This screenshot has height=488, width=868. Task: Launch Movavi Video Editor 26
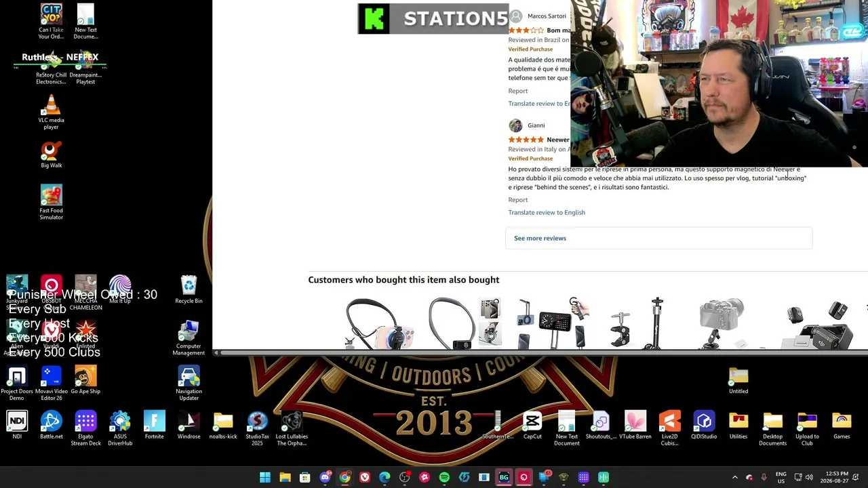(x=51, y=383)
